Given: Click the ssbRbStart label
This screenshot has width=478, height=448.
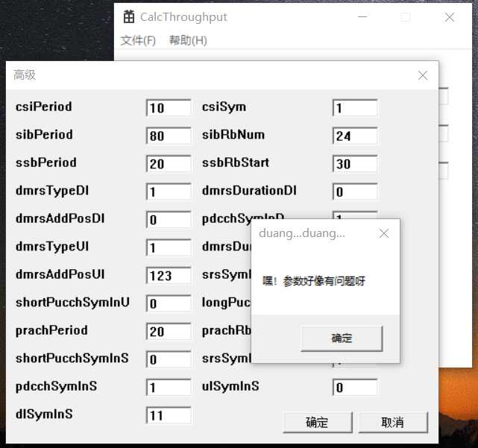Looking at the screenshot, I should (236, 163).
